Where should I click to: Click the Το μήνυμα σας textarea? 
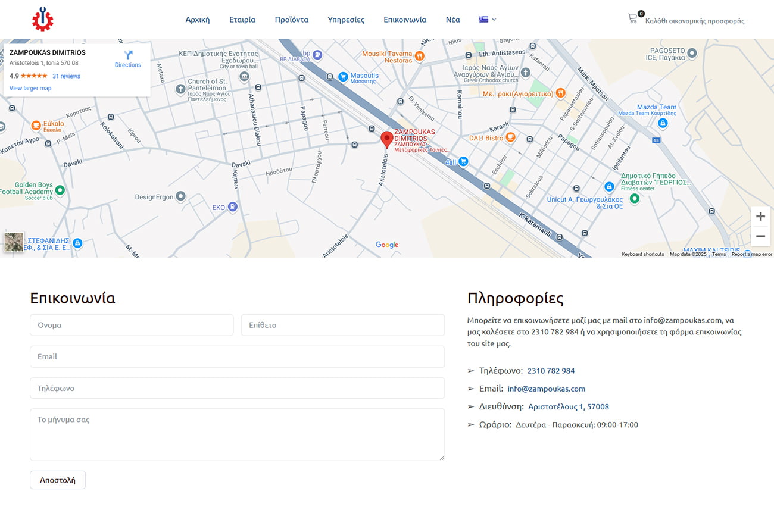coord(237,434)
